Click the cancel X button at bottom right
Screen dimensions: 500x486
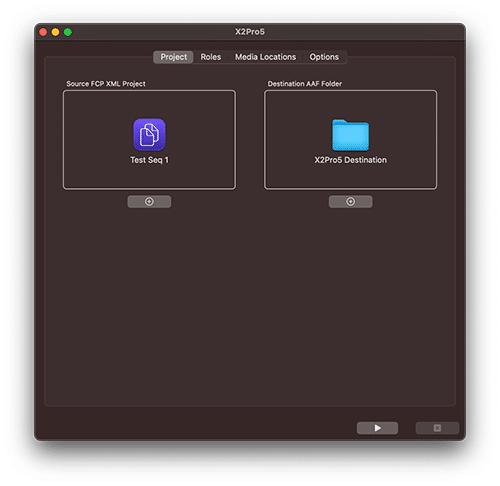click(437, 428)
